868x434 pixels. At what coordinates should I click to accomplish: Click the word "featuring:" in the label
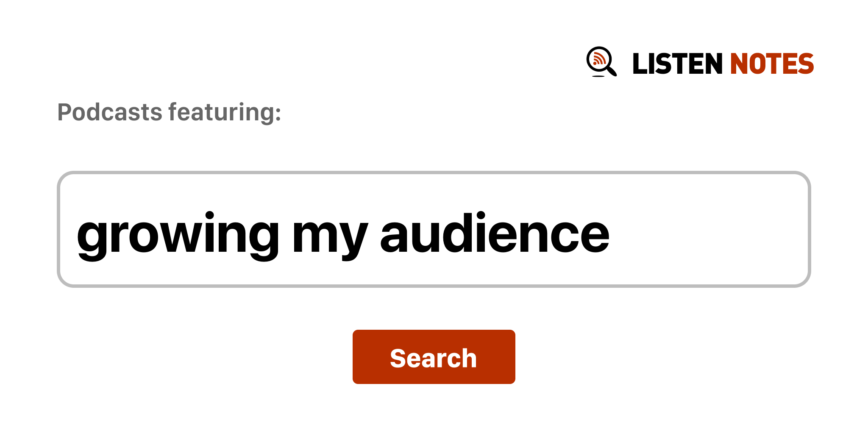coord(225,112)
